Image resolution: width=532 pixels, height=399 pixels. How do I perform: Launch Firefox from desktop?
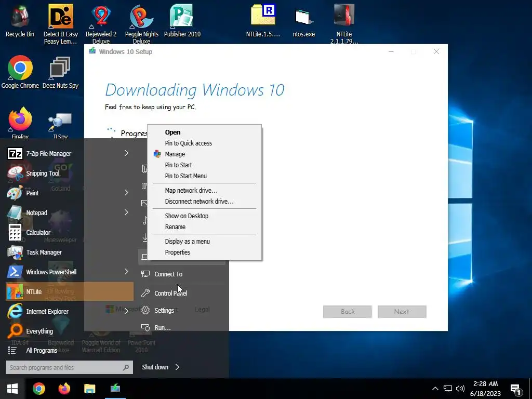pos(20,123)
